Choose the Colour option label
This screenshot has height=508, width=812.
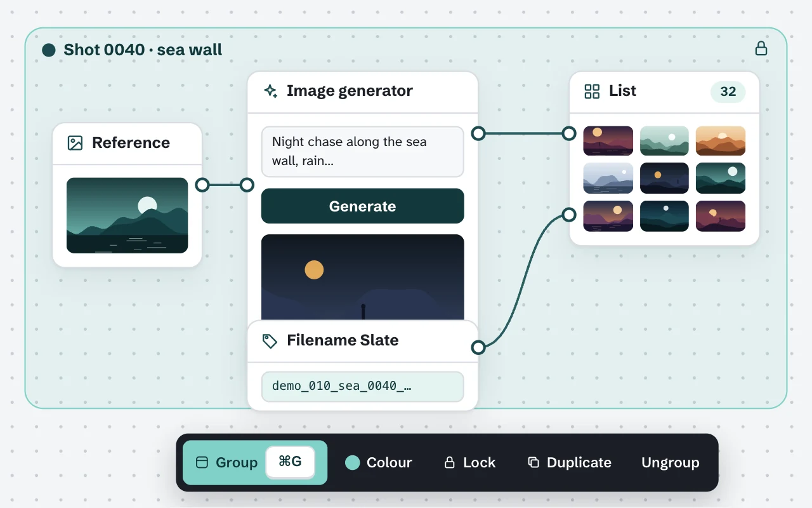[x=390, y=462]
